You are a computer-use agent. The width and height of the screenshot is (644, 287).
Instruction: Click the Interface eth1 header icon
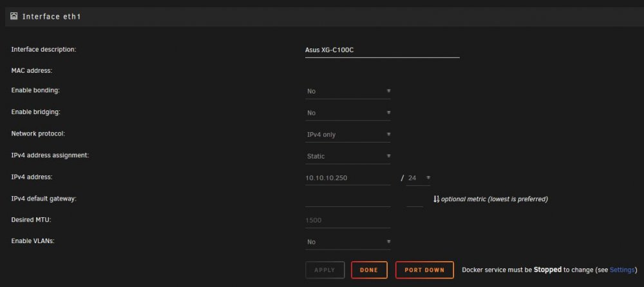coord(14,17)
